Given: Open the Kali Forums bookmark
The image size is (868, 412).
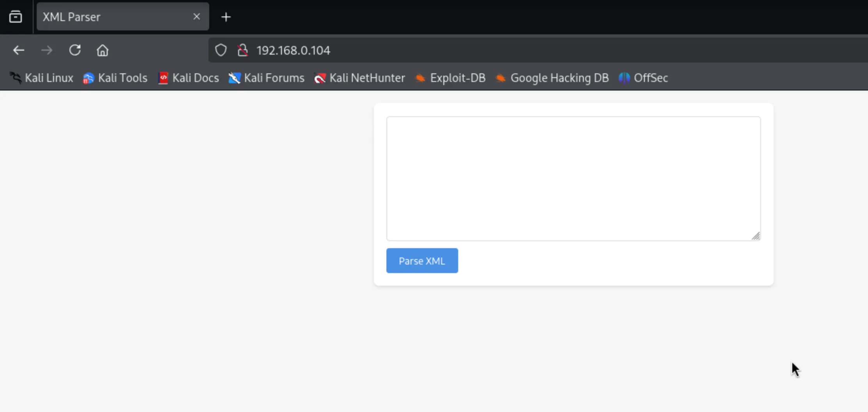Looking at the screenshot, I should 267,78.
